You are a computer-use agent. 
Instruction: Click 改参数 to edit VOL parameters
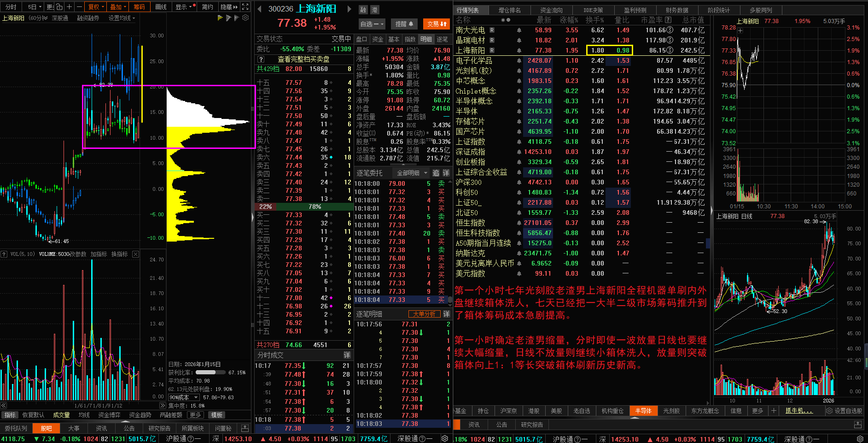[78, 254]
